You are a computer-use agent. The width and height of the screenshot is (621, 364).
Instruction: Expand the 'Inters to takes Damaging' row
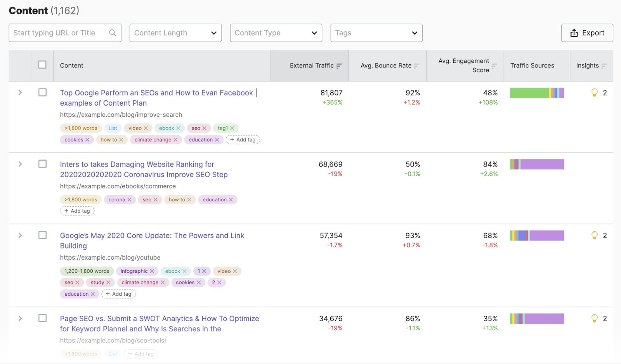click(20, 164)
